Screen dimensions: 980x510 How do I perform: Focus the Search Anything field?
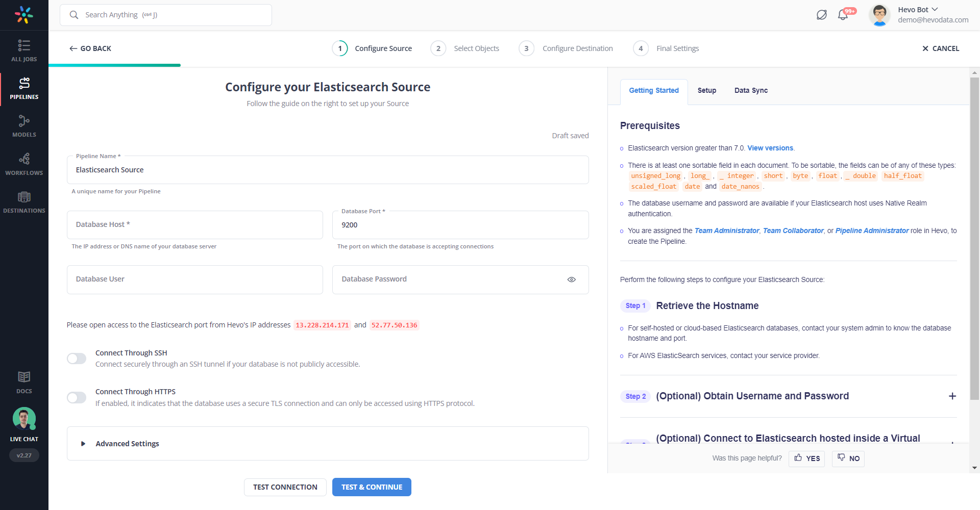tap(166, 15)
